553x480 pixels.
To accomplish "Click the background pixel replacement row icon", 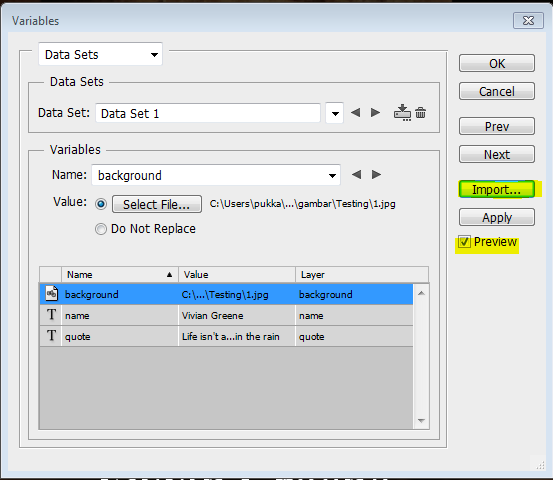I will 51,294.
